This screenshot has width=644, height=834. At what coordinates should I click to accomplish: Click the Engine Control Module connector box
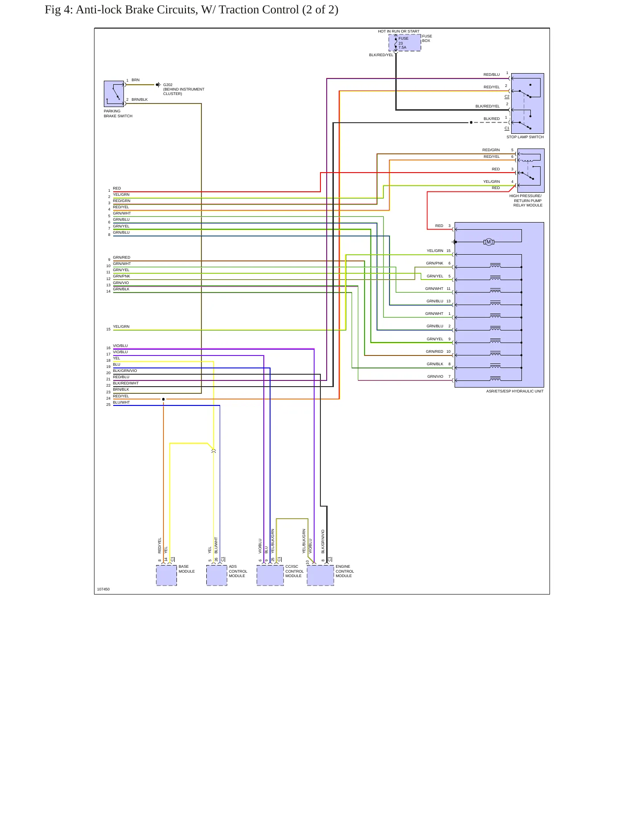tap(320, 575)
